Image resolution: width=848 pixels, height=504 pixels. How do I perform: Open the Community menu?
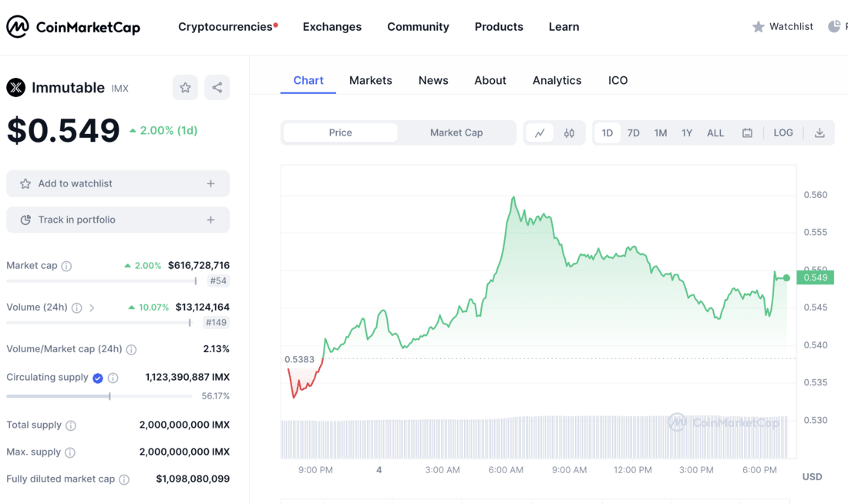point(418,27)
